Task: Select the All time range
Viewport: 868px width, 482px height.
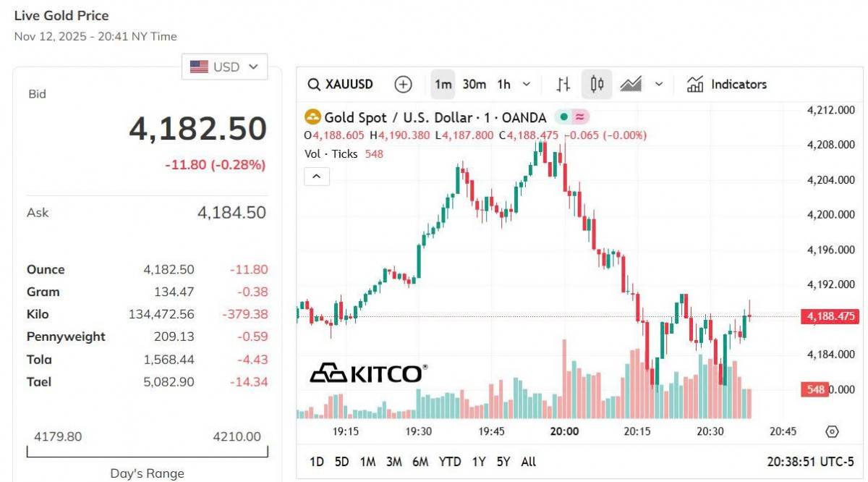Action: pyautogui.click(x=527, y=461)
